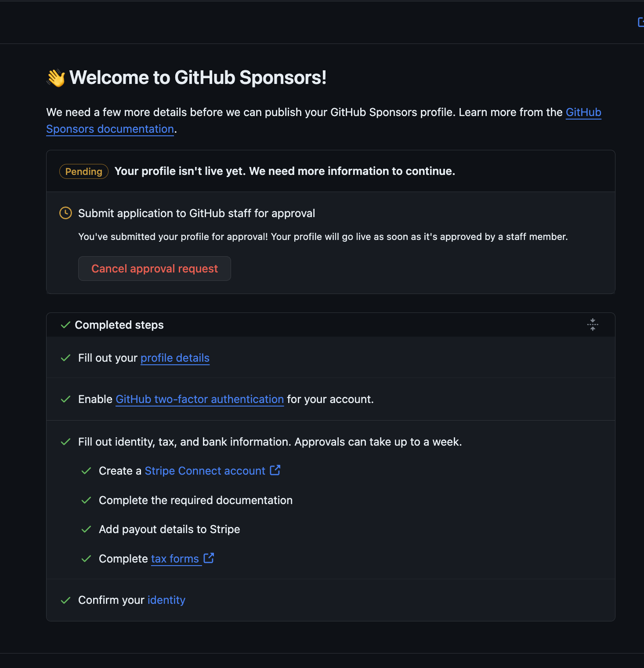644x668 pixels.
Task: Click 'Approvals can take up to a week' text
Action: [x=378, y=442]
